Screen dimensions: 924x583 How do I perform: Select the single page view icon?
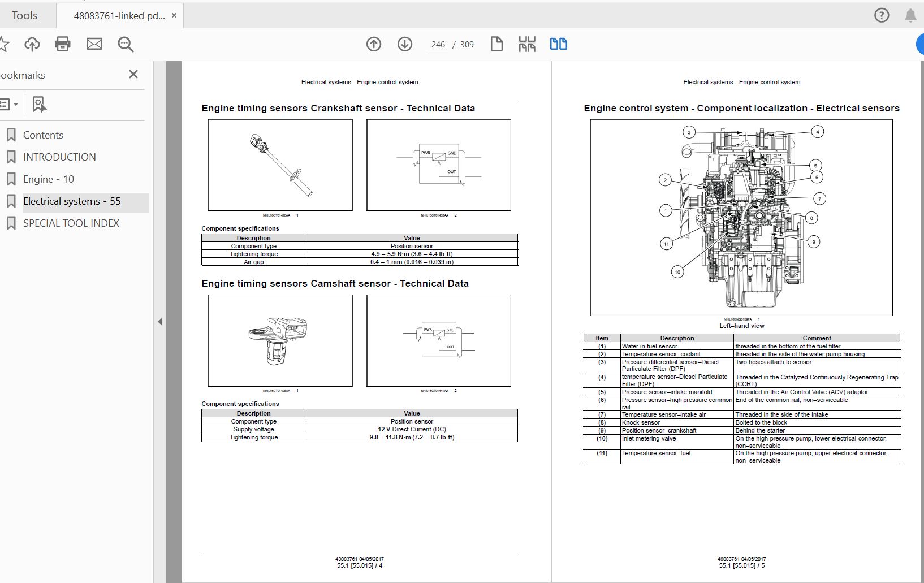(496, 44)
